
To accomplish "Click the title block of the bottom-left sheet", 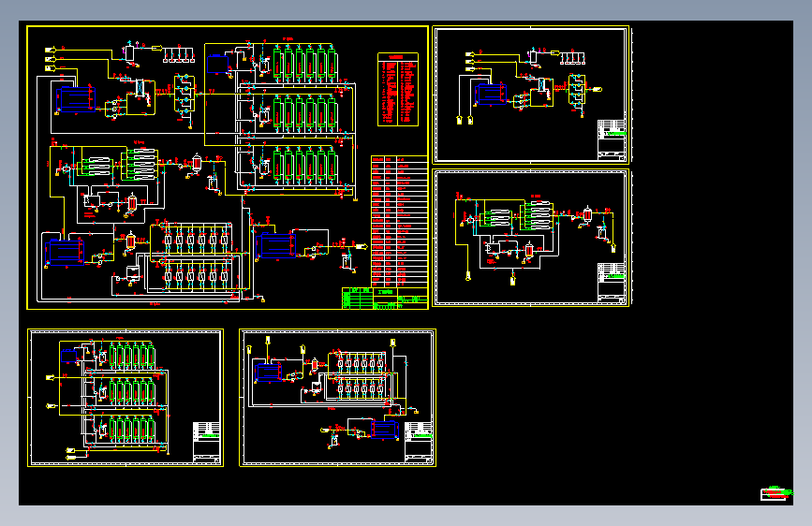I will click(x=207, y=442).
